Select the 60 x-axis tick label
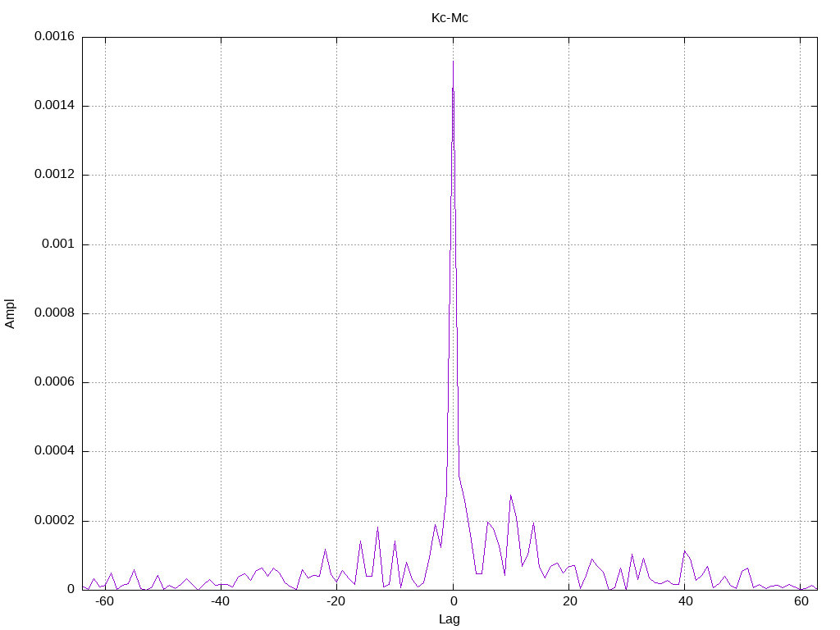The height and width of the screenshot is (630, 840). click(801, 601)
